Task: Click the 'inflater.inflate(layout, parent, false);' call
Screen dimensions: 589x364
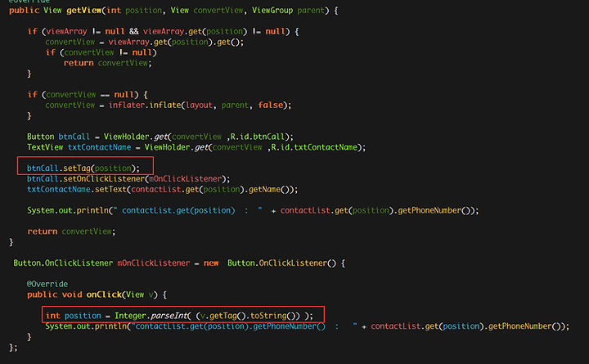Action: click(200, 106)
